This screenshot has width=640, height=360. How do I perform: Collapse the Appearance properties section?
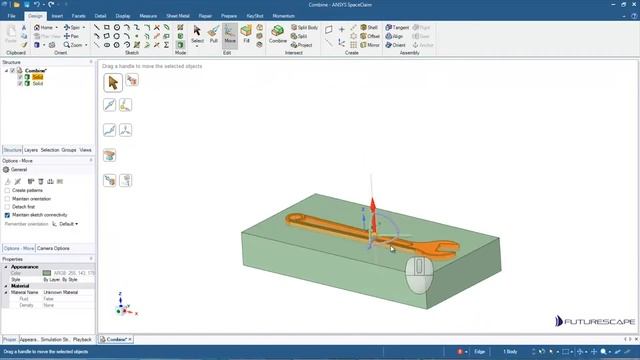point(6,267)
